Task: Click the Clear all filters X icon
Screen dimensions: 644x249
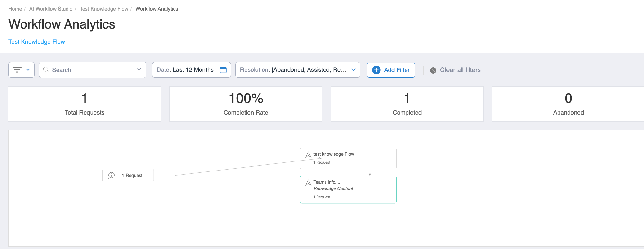Action: click(433, 70)
